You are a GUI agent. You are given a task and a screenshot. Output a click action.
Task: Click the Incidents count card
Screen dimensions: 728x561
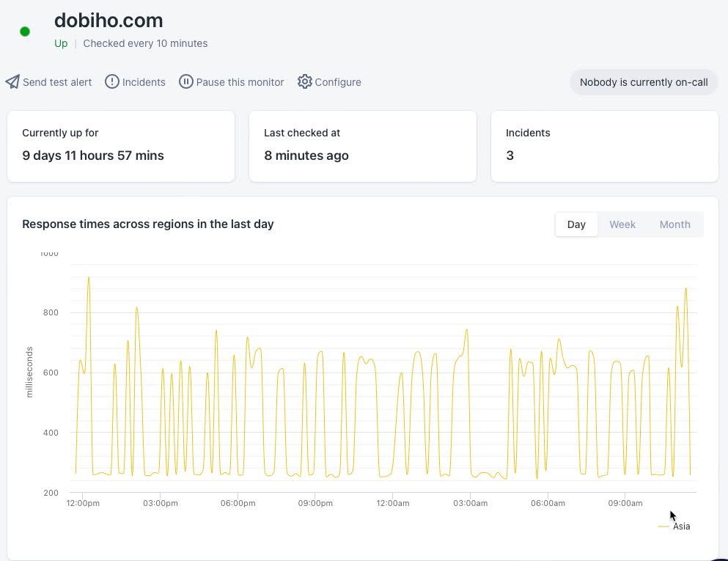click(604, 146)
